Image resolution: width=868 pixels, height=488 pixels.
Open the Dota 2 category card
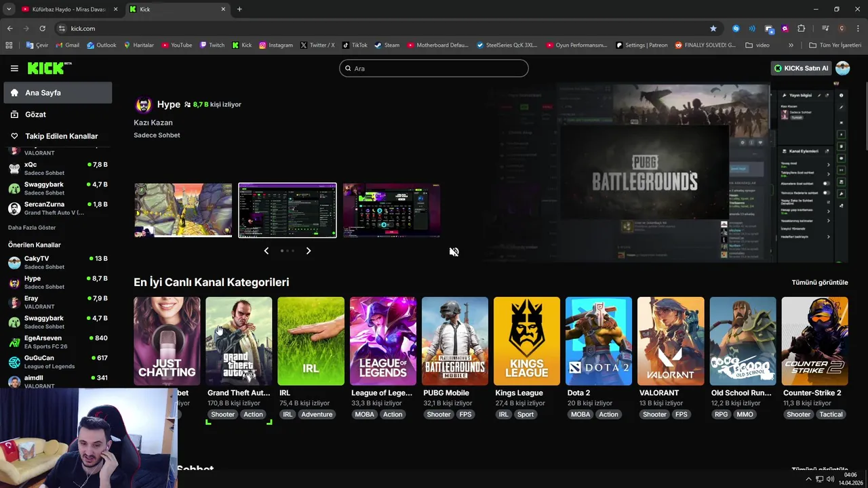pos(599,341)
